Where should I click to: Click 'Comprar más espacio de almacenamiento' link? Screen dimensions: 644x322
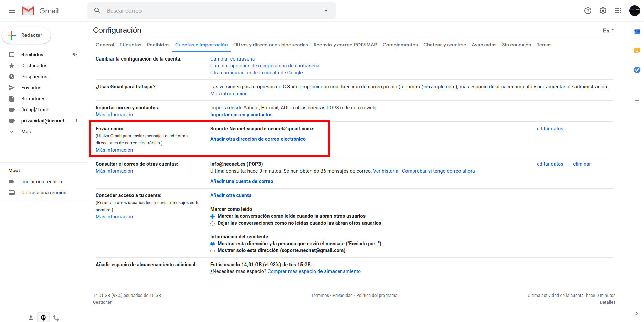[314, 271]
